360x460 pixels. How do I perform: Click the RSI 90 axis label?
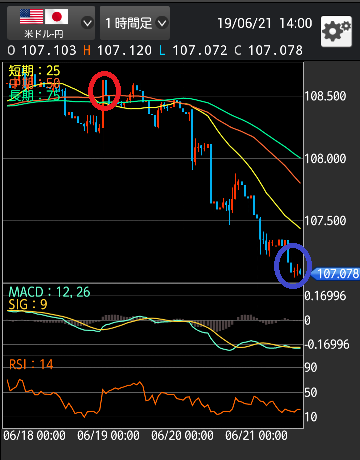click(x=311, y=368)
